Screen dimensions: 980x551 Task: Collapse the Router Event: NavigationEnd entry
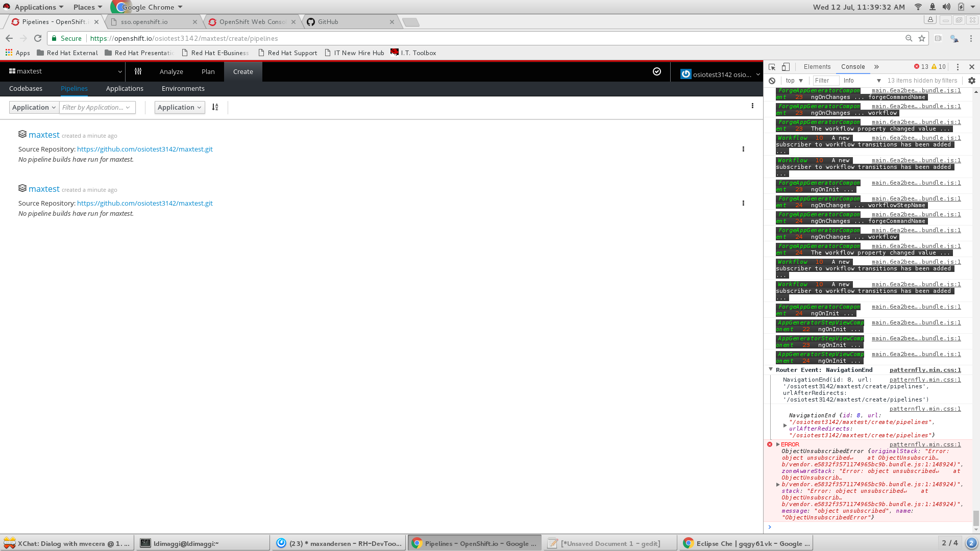771,369
